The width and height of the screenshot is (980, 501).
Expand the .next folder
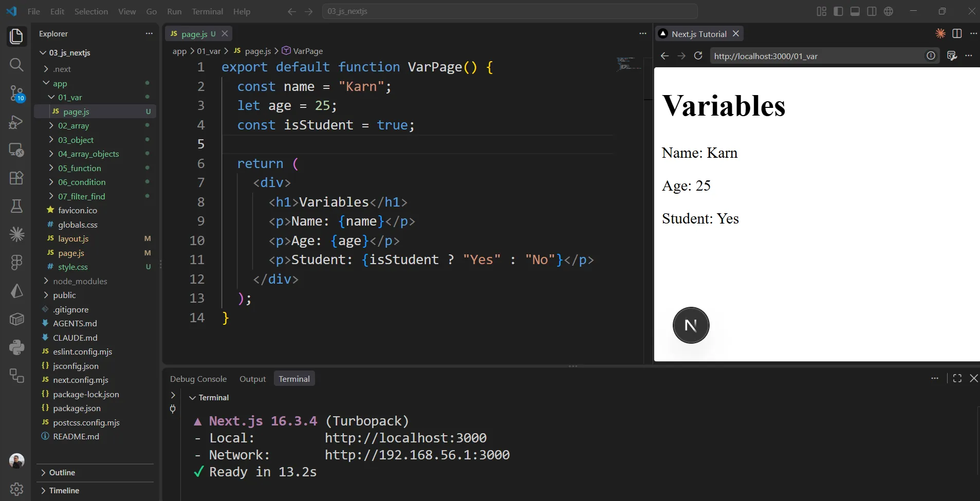tap(46, 69)
